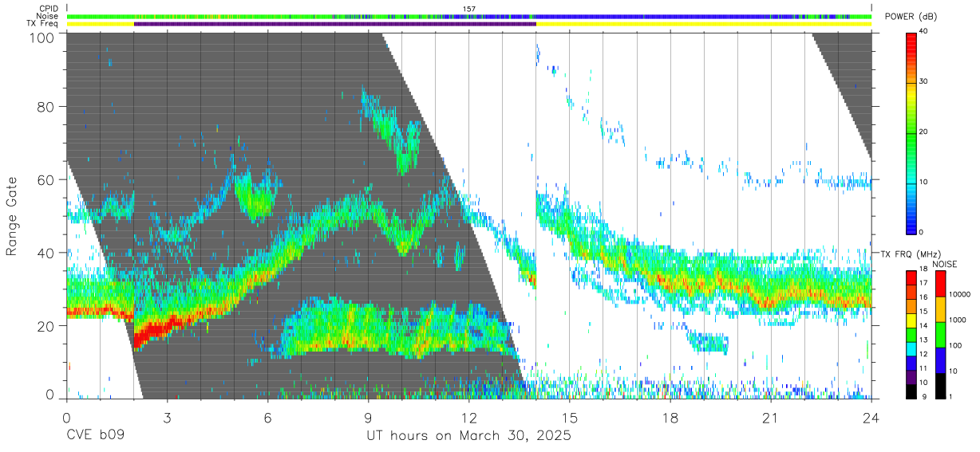Viewport: 980px width, 452px height.
Task: Click the Range Gate axis tick '20'
Action: pos(45,326)
